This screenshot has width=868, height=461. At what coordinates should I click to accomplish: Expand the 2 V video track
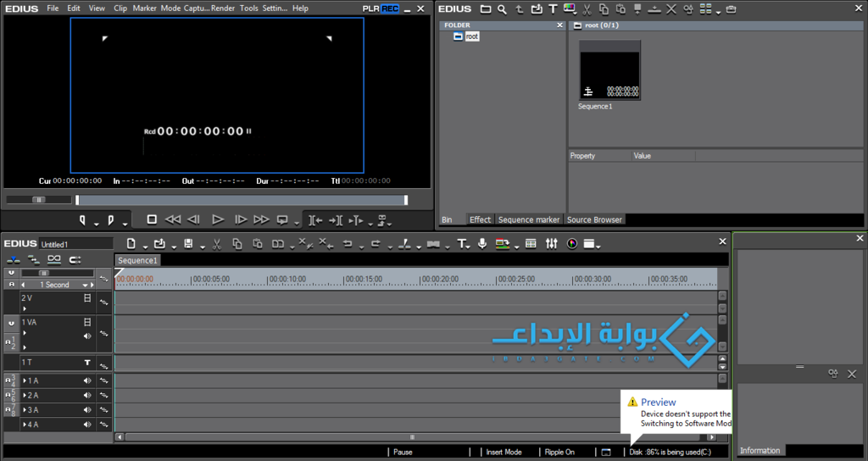pos(25,308)
